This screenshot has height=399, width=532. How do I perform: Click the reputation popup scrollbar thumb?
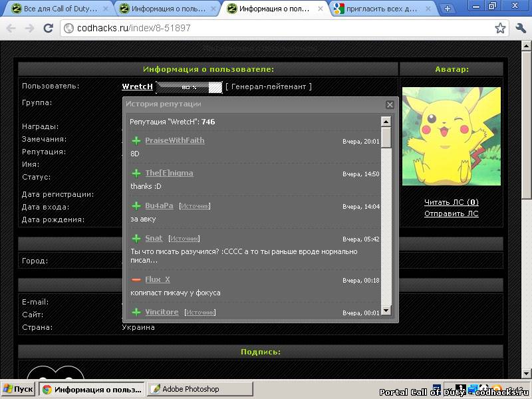pos(386,138)
